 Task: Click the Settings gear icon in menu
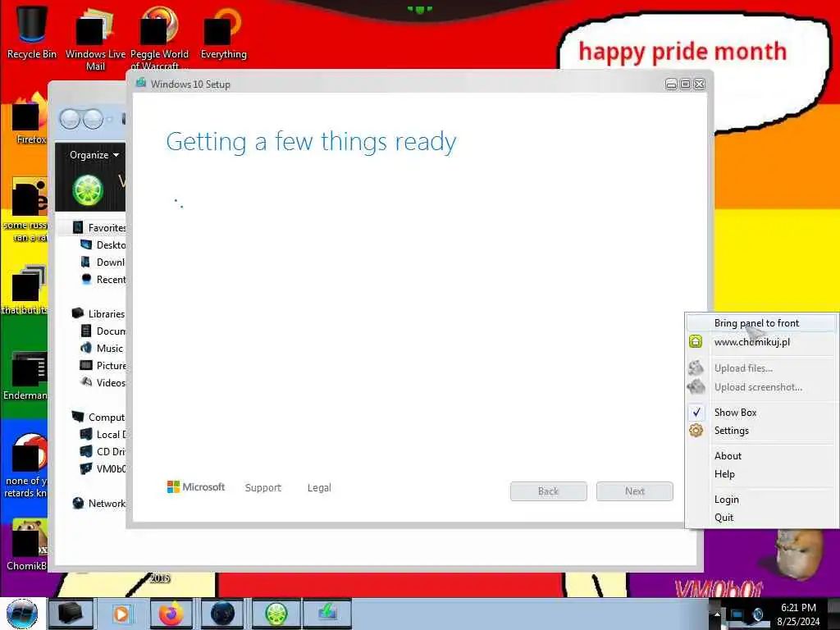[696, 430]
